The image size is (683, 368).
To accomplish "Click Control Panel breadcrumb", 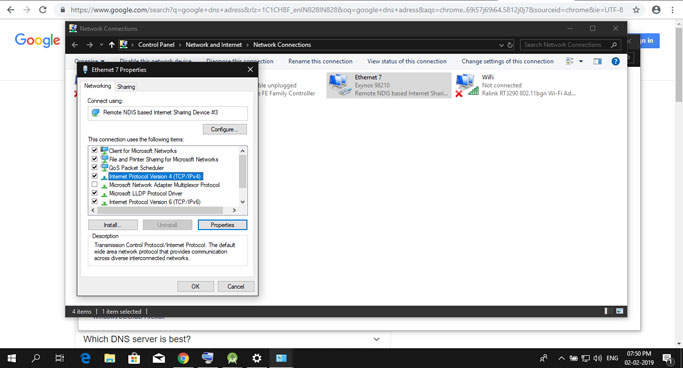I will coord(156,45).
